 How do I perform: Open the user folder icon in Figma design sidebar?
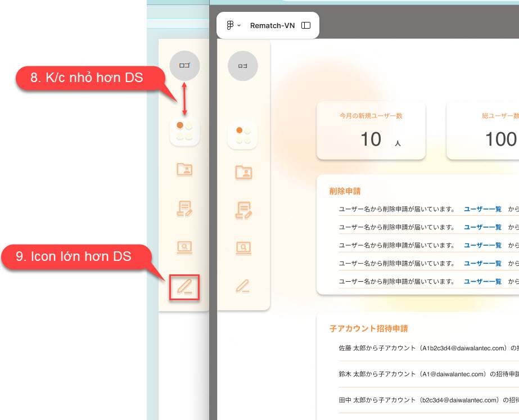click(x=243, y=172)
